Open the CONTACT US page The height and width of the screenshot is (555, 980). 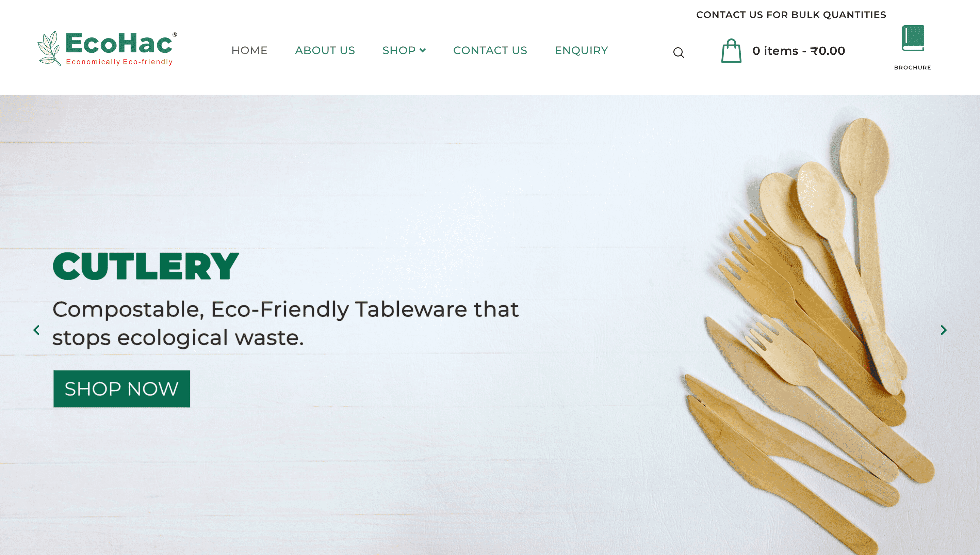tap(490, 50)
